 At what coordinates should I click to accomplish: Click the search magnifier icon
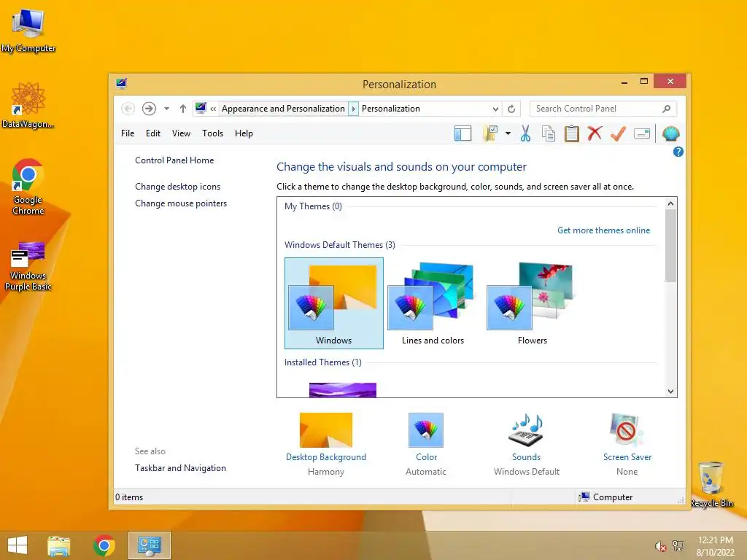pyautogui.click(x=667, y=109)
